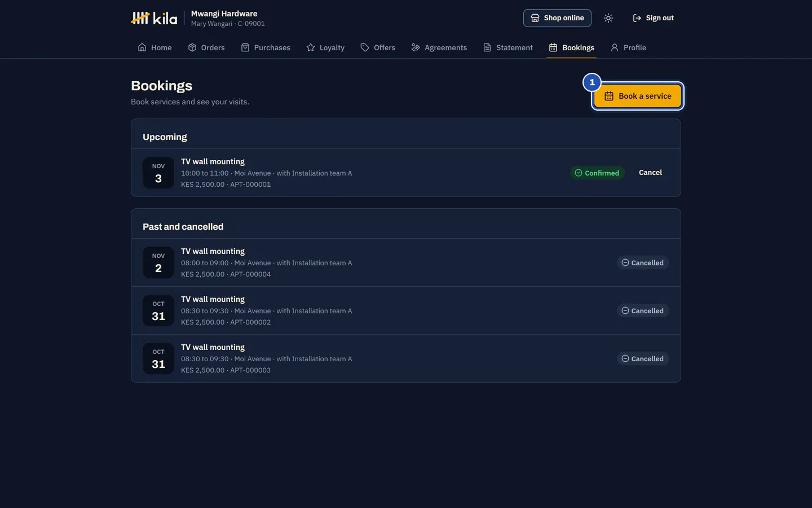Image resolution: width=812 pixels, height=508 pixels.
Task: Switch to the Purchases tab
Action: [266, 47]
